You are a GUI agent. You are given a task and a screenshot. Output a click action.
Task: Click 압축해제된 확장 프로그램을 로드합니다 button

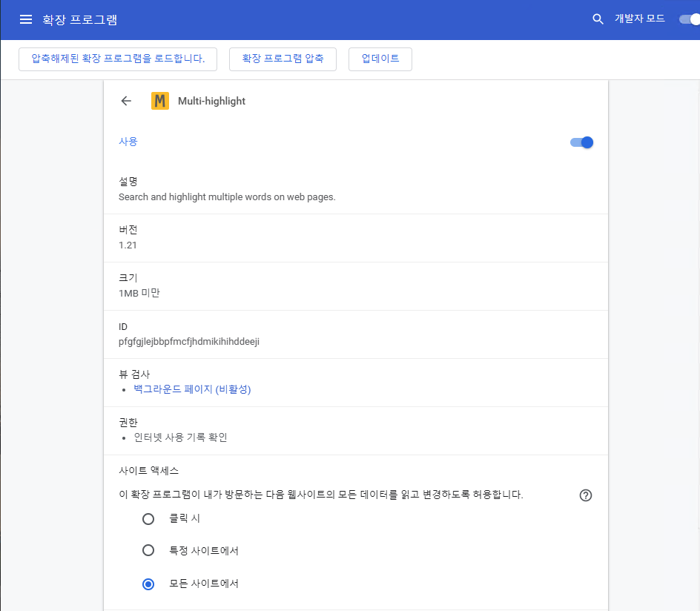point(117,59)
